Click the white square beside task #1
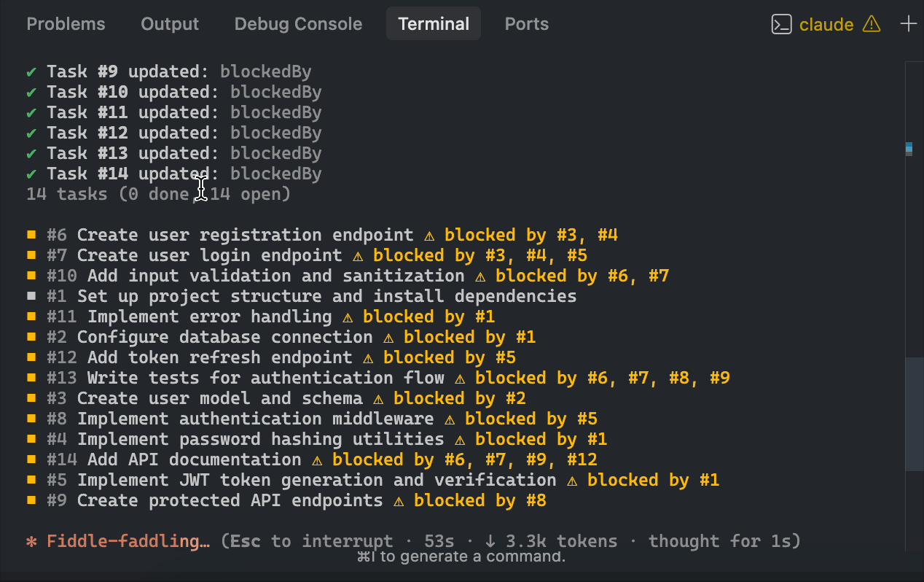The height and width of the screenshot is (582, 924). coord(31,296)
